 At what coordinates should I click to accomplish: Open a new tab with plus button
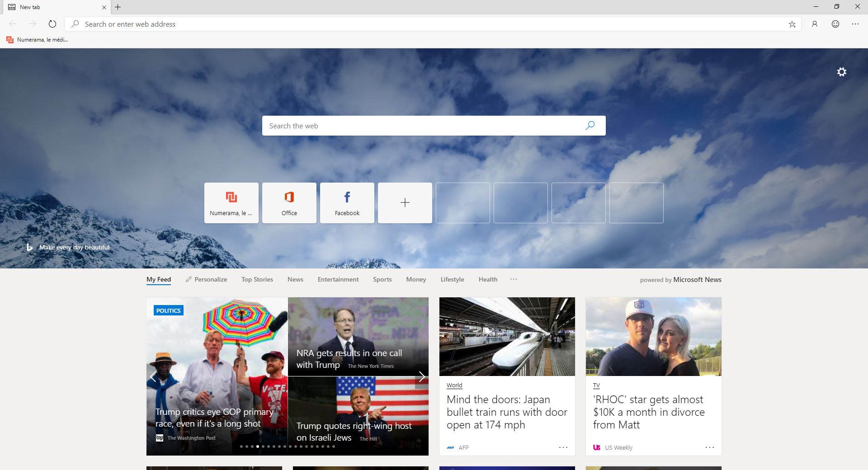118,7
